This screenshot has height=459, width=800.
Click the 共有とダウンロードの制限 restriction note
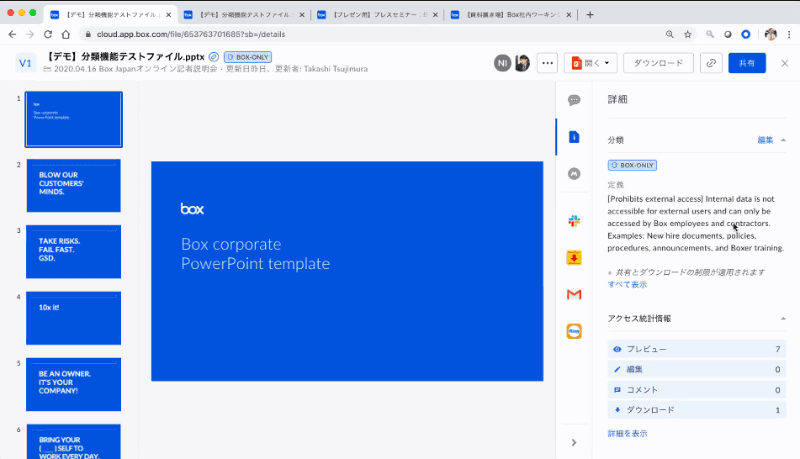pyautogui.click(x=690, y=272)
